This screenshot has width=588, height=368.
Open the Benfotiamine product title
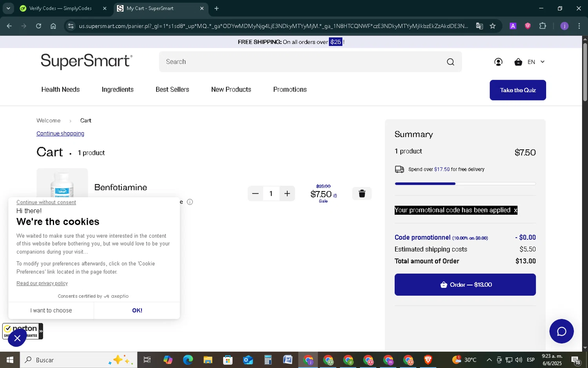pos(121,188)
